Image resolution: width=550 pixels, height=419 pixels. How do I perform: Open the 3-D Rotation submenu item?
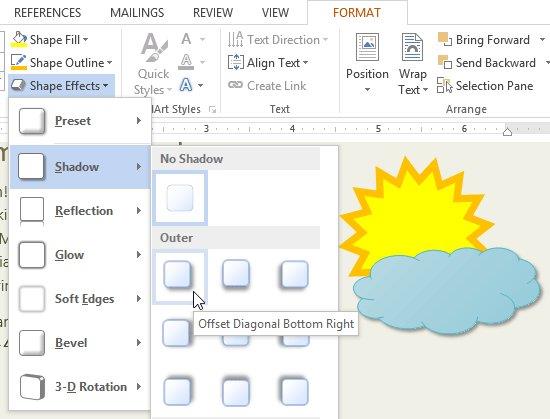[80, 387]
